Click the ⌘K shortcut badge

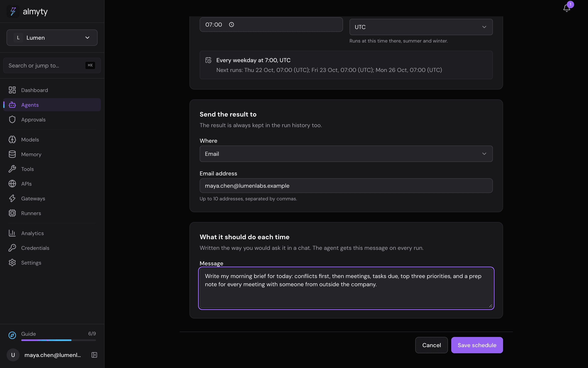point(90,65)
